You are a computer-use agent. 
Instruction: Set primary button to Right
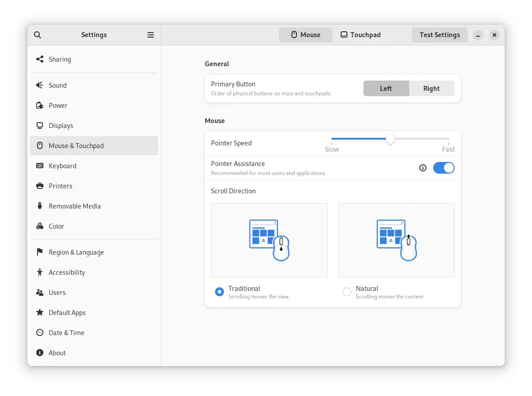(x=431, y=89)
